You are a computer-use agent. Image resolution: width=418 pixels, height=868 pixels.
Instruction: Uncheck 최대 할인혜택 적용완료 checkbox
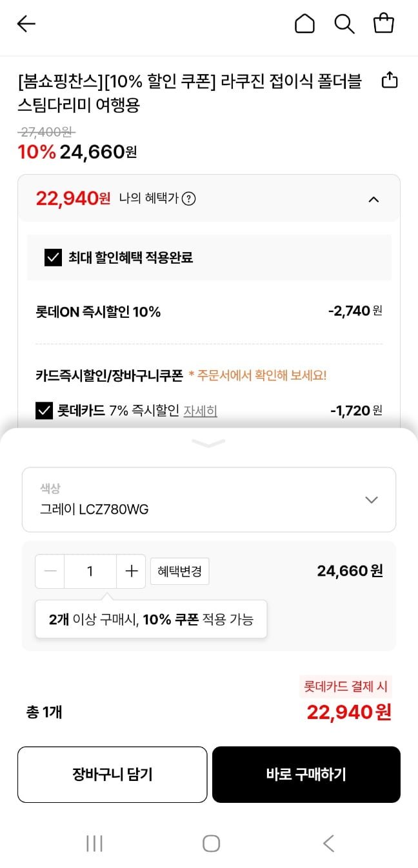53,258
